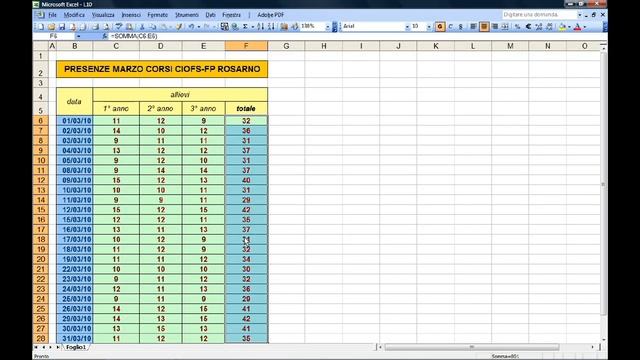
Task: Select the 'totale' header cell
Action: click(x=246, y=109)
